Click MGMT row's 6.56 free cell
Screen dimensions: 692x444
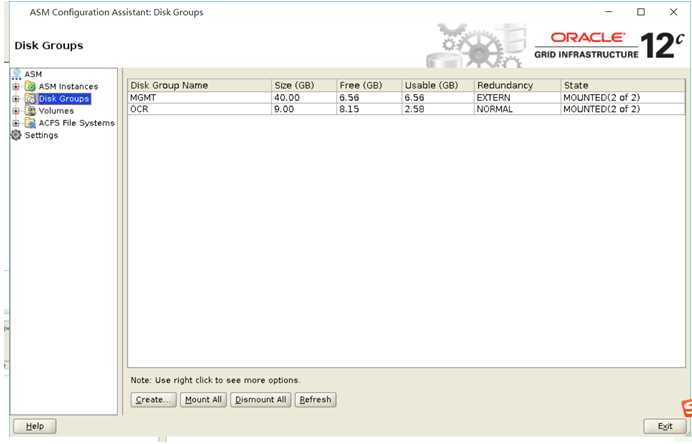click(x=369, y=98)
